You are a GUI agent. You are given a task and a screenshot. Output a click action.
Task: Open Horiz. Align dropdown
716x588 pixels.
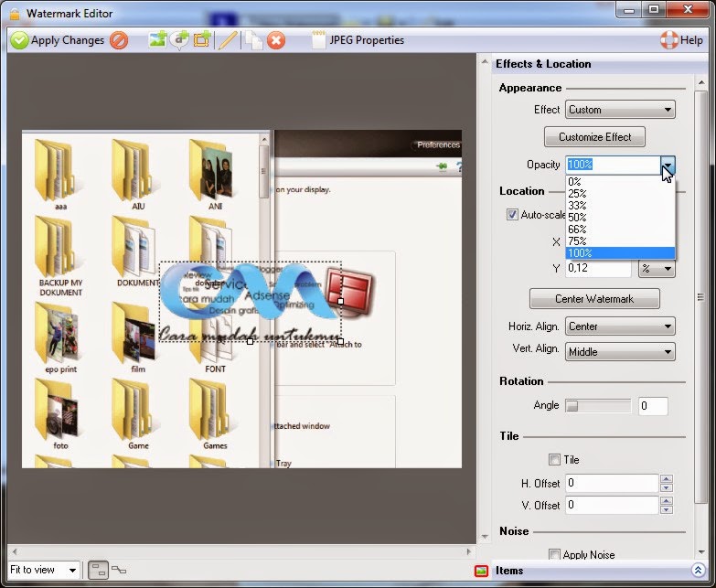click(620, 326)
